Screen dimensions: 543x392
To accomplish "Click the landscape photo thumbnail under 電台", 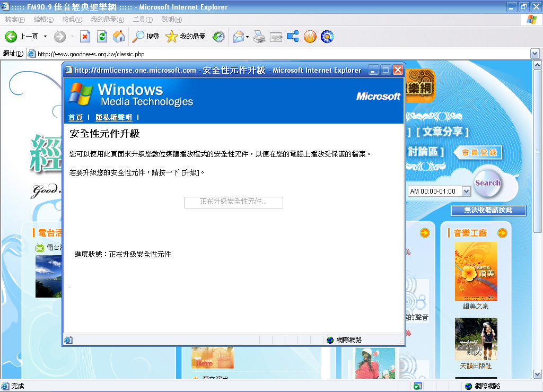I will click(48, 276).
